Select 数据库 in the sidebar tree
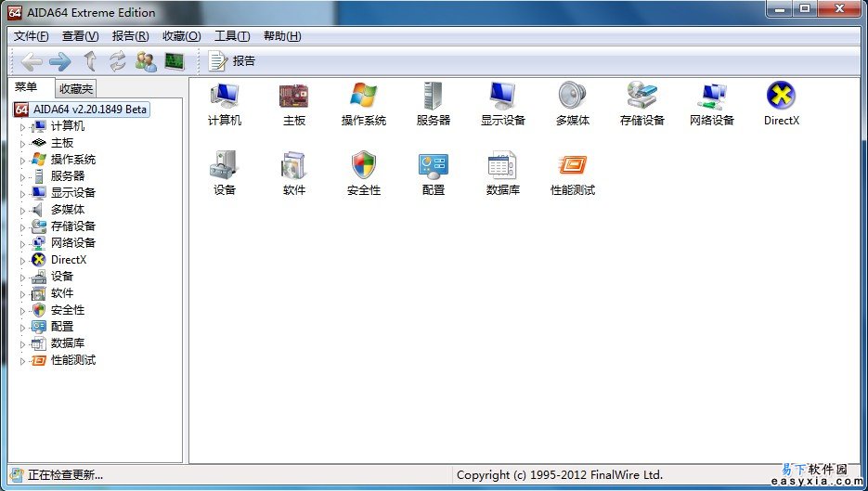This screenshot has height=491, width=868. pyautogui.click(x=68, y=343)
